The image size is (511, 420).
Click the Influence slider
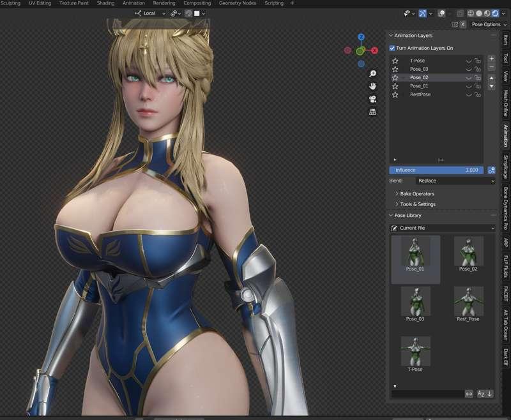coord(436,170)
